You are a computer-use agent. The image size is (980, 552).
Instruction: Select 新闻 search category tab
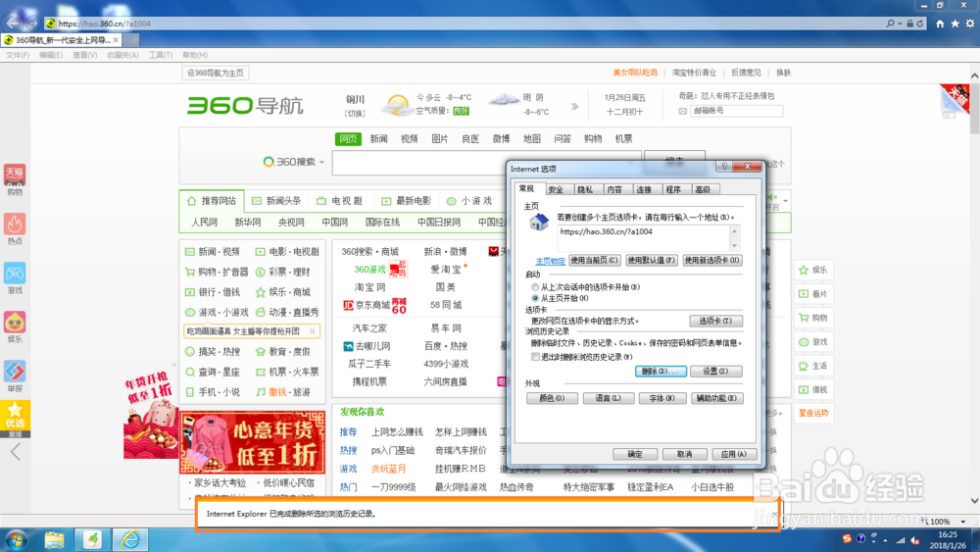click(x=378, y=139)
